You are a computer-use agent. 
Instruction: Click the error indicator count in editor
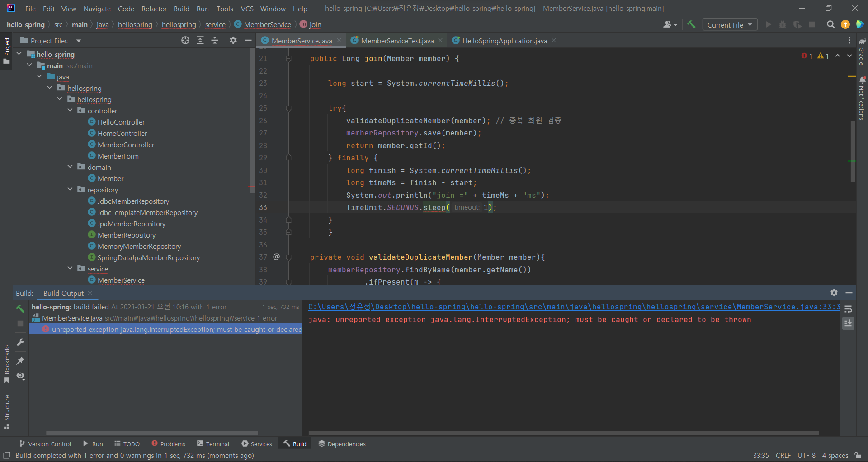(807, 56)
